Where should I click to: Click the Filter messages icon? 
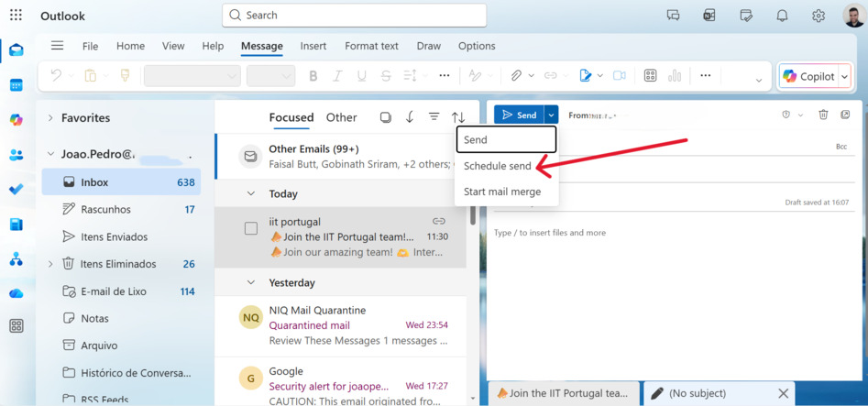(434, 116)
